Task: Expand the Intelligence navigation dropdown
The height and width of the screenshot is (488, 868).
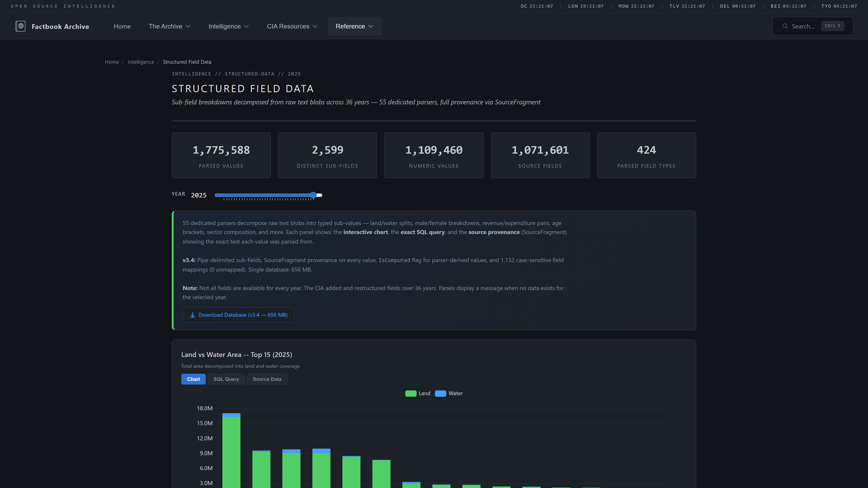Action: click(229, 26)
